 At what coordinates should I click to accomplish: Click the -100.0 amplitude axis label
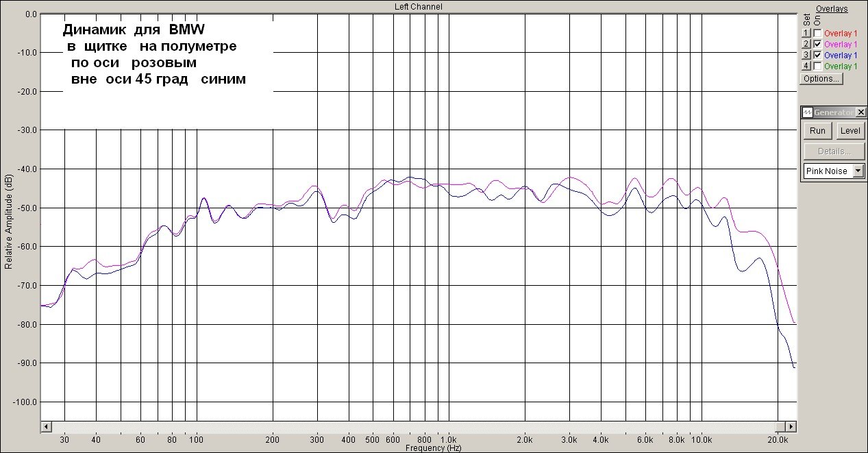(25, 402)
